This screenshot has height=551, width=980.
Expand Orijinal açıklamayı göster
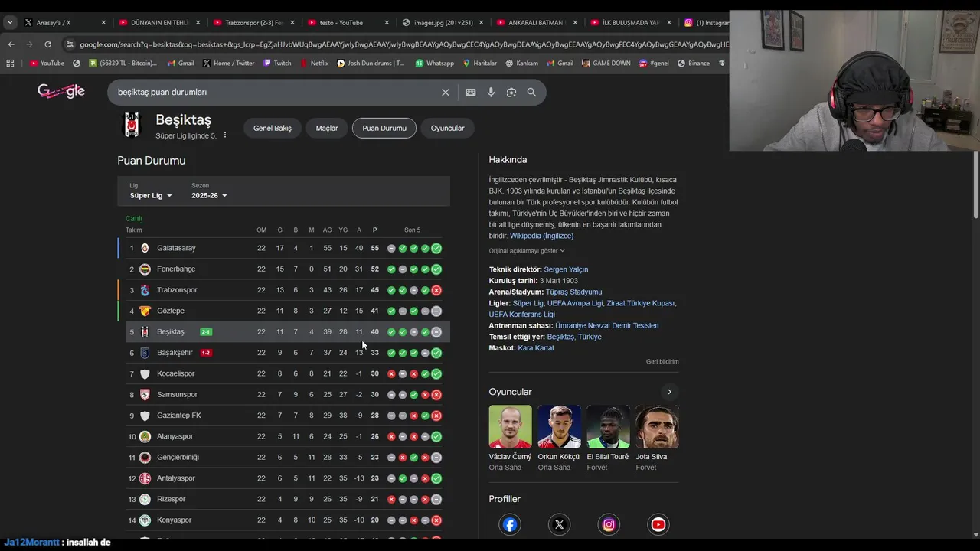(527, 251)
